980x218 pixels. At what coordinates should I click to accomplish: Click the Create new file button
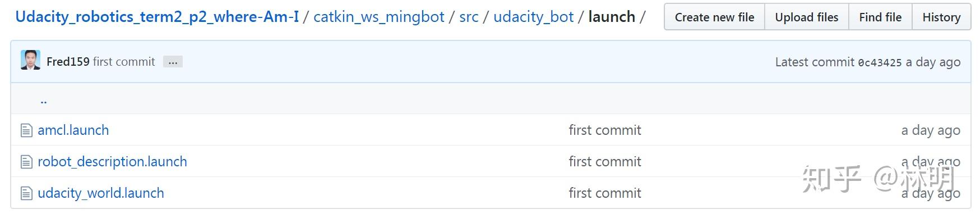coord(714,17)
